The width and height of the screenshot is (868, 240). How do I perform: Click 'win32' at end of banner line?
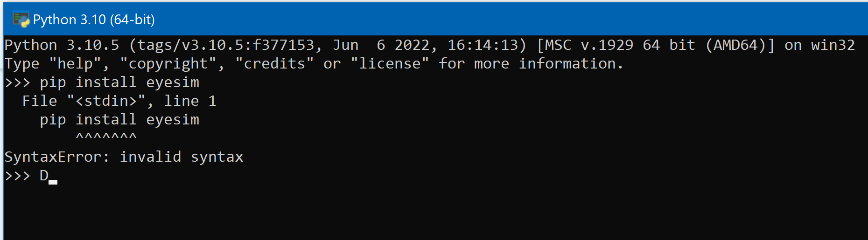(833, 45)
